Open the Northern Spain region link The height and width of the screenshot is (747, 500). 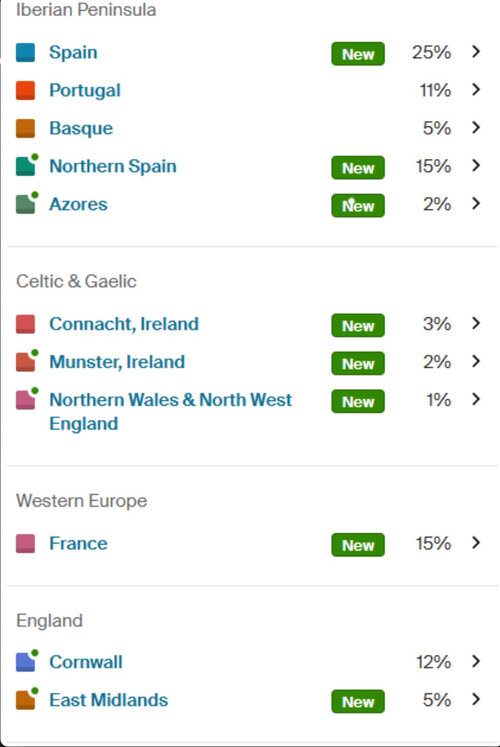pos(113,166)
